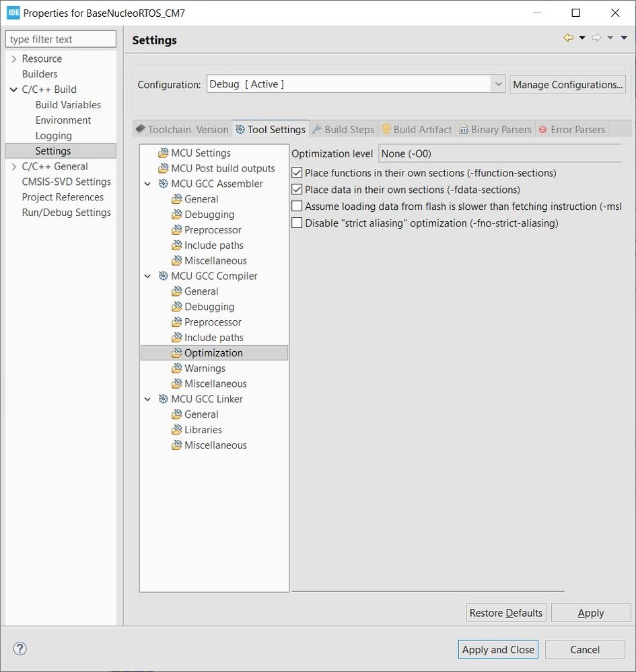The image size is (636, 672).
Task: Select Environment tree item
Action: tap(63, 120)
